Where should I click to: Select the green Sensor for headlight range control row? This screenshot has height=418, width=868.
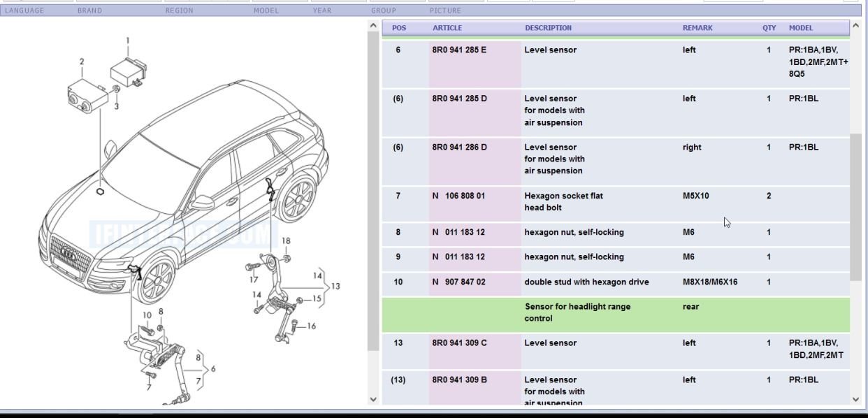tap(577, 312)
